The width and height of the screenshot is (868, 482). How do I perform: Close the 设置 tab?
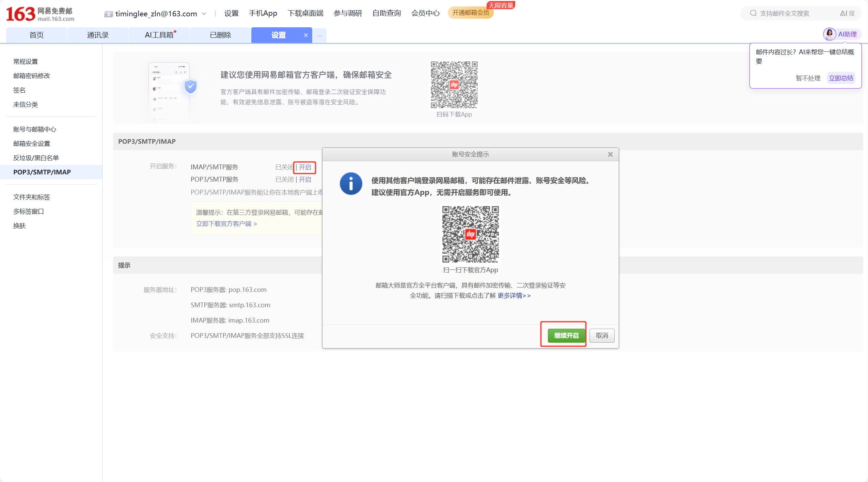[306, 35]
